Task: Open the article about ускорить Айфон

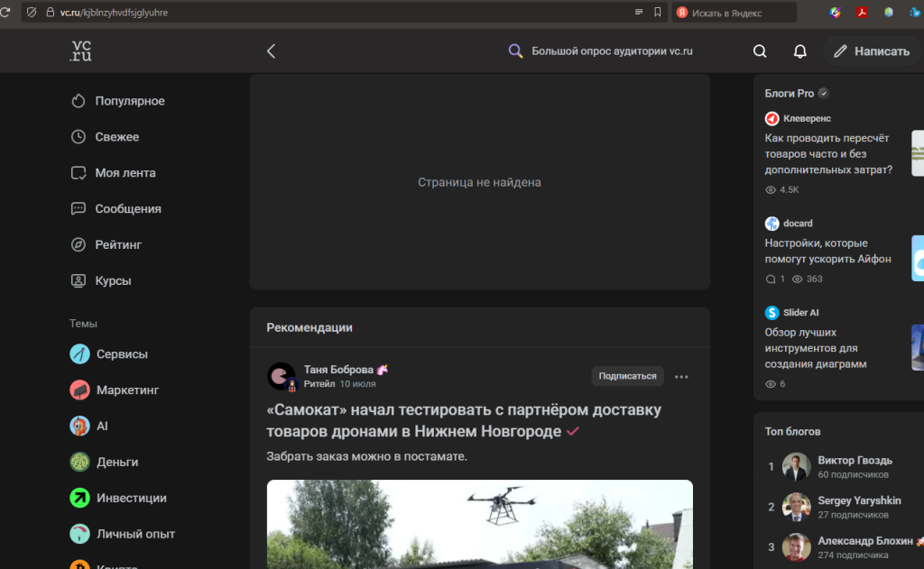Action: click(828, 251)
